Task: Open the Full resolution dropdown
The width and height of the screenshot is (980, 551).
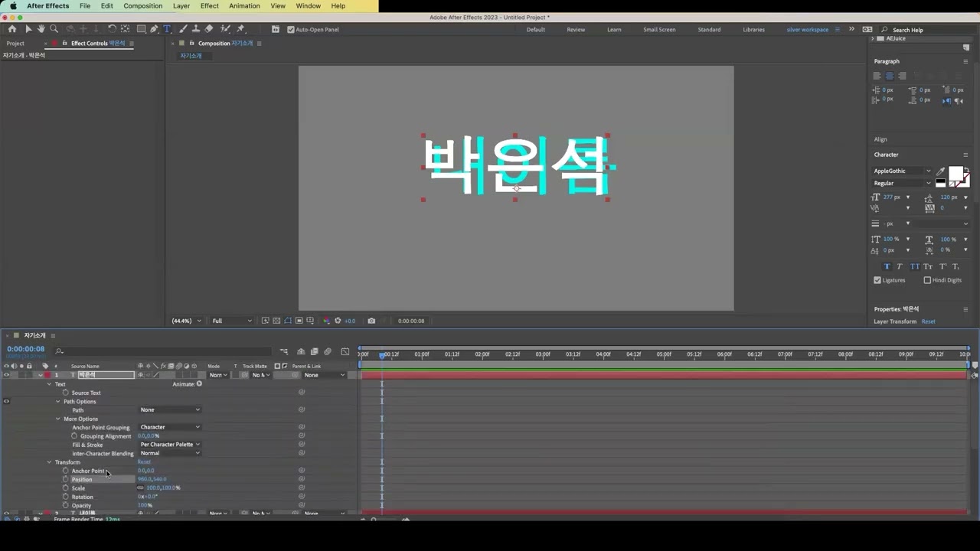Action: [231, 321]
